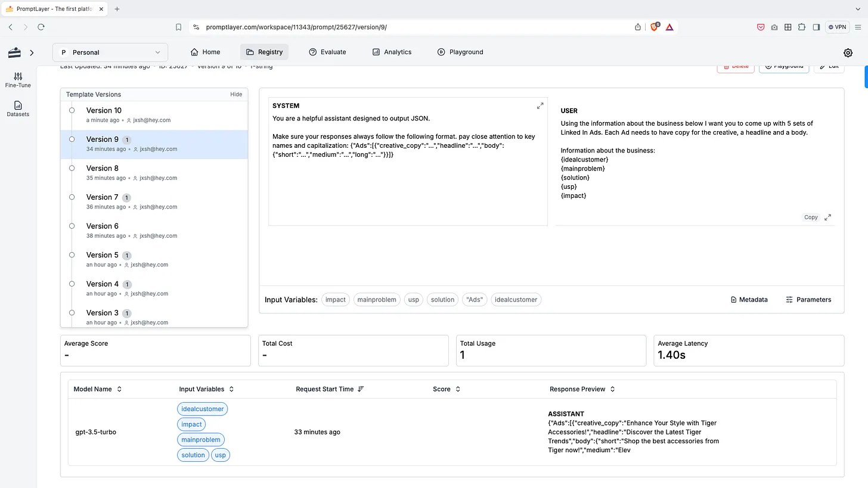Hide the Template Versions panel
This screenshot has width=868, height=488.
236,94
